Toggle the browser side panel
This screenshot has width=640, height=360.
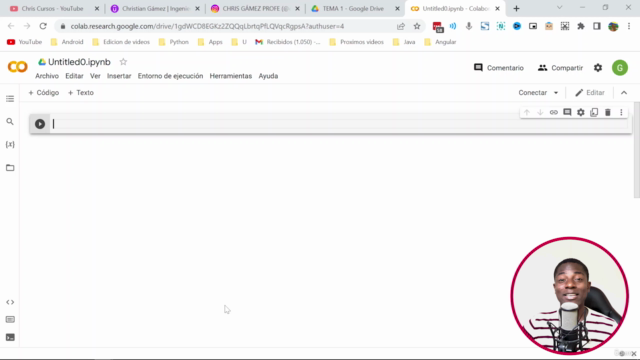tap(597, 26)
